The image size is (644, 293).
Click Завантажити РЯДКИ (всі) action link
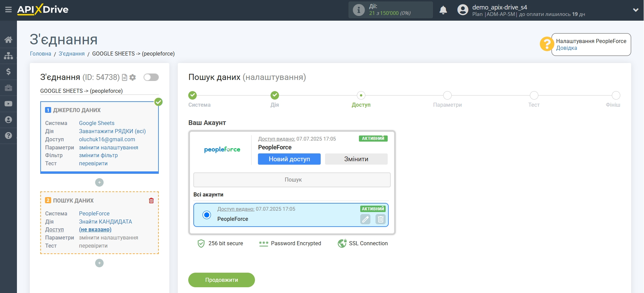112,131
